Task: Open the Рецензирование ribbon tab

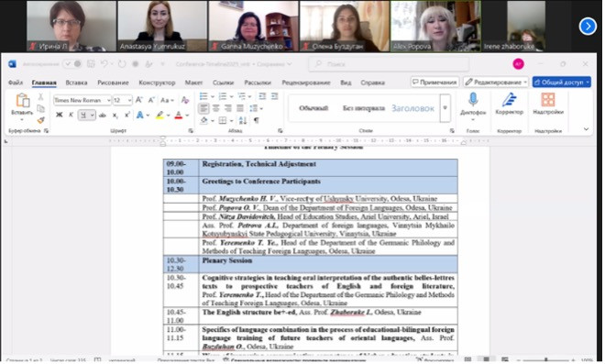Action: pyautogui.click(x=306, y=83)
